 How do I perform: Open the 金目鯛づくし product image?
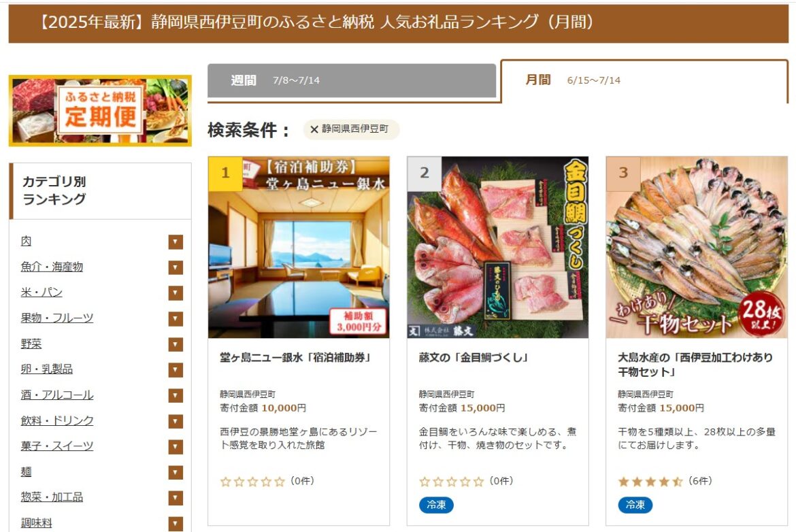point(497,247)
